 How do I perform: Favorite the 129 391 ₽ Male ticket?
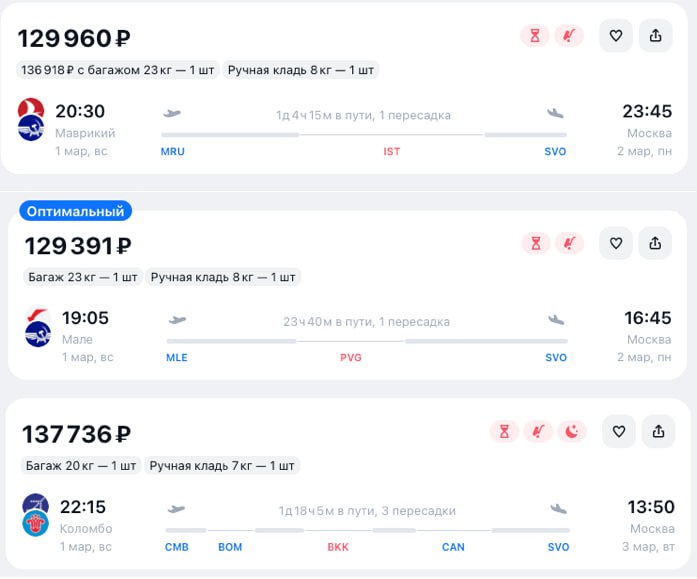616,243
